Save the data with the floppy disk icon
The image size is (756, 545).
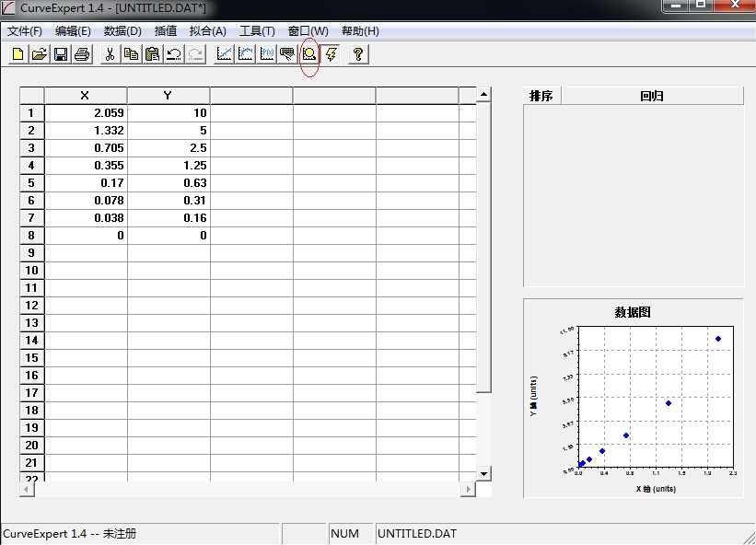tap(61, 54)
